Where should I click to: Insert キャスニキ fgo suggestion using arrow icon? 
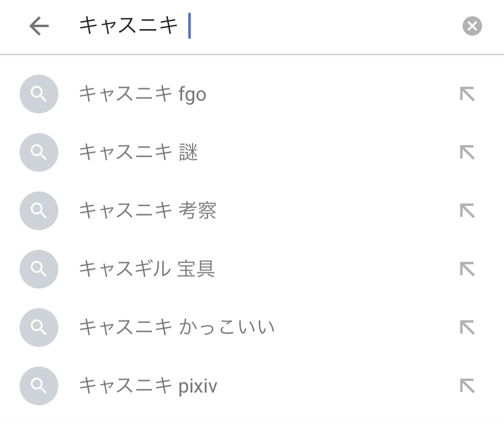tap(467, 94)
